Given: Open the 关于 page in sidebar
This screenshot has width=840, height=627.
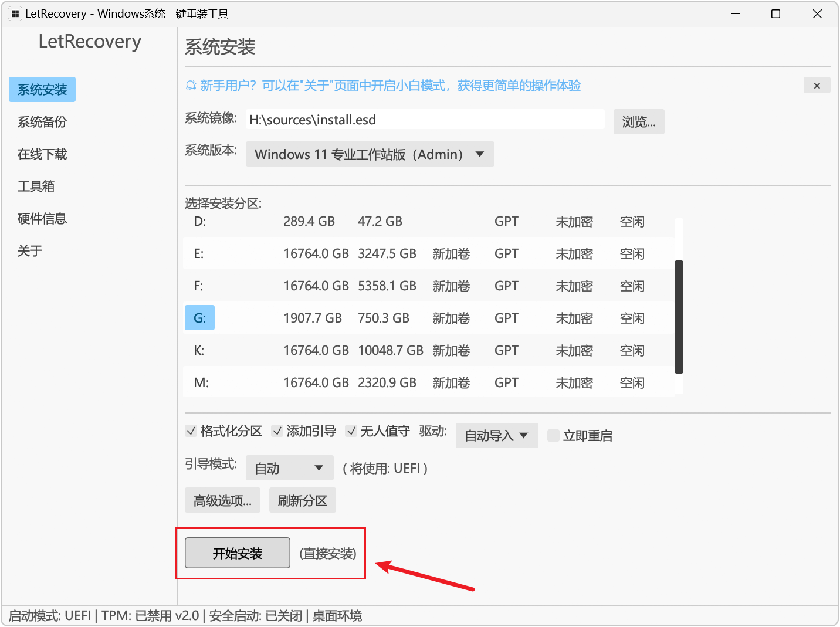Looking at the screenshot, I should point(30,251).
